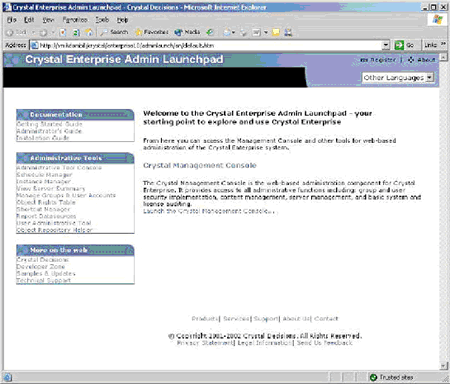Open Manage Groups & User Accounts
This screenshot has width=450, height=384.
pos(66,195)
